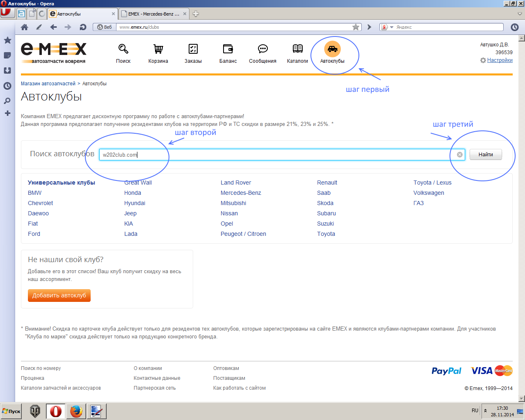The width and height of the screenshot is (525, 420).
Task: Click the Веб badge in address bar
Action: [x=105, y=27]
